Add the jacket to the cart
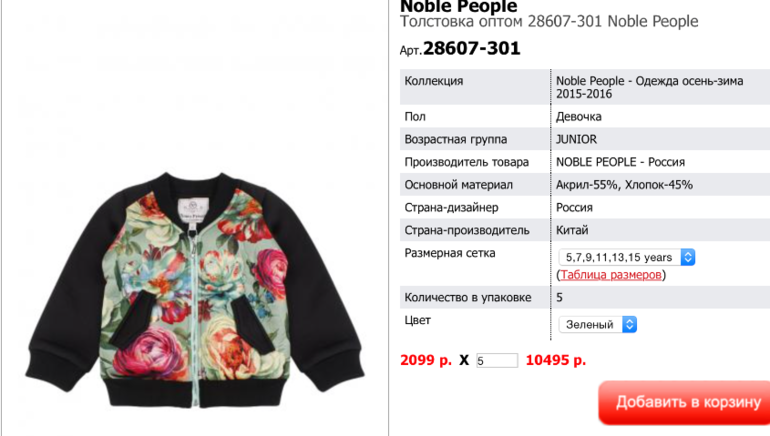The image size is (770, 436). [684, 402]
